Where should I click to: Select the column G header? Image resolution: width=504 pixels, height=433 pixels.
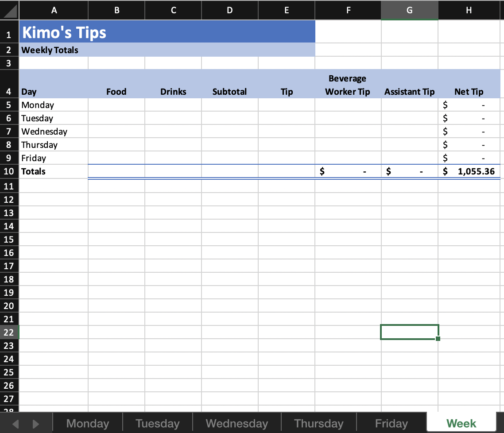click(409, 10)
